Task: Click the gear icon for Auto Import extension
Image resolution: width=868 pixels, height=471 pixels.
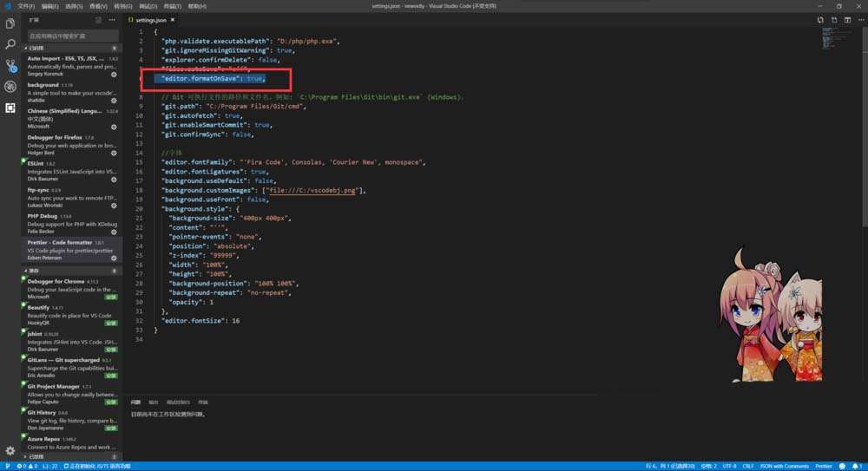Action: click(114, 75)
